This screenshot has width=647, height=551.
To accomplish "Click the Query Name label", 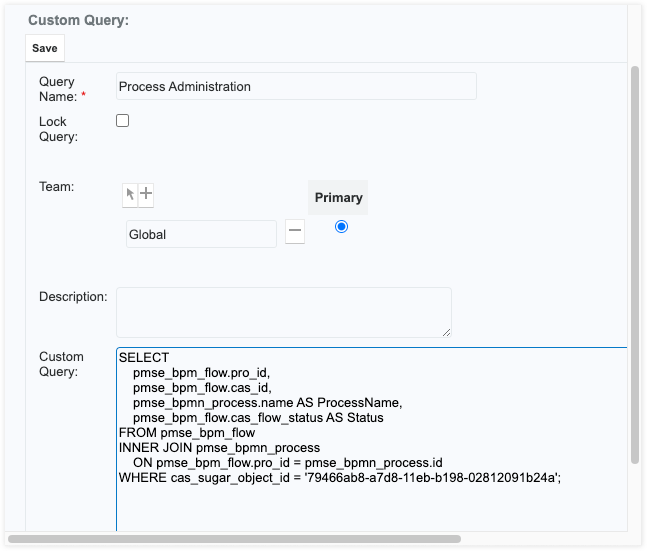I will [57, 89].
